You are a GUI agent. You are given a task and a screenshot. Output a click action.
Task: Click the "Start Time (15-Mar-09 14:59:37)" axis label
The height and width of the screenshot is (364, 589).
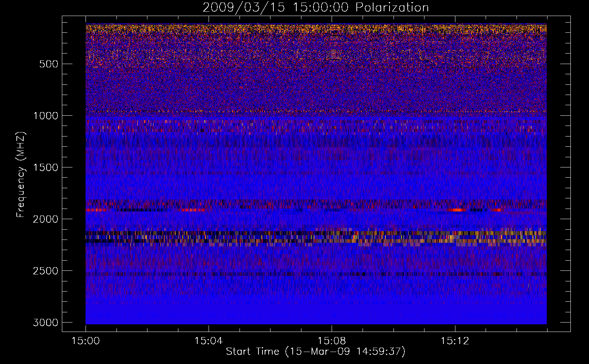tap(316, 352)
